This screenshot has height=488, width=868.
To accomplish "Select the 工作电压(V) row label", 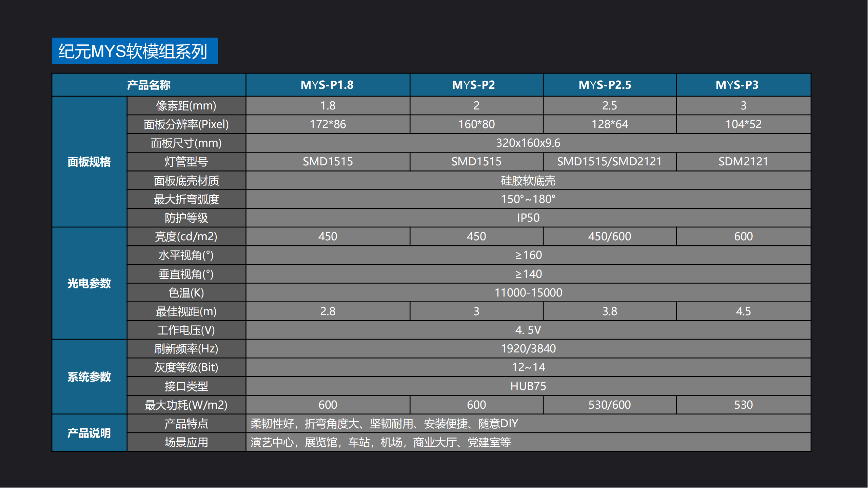I will click(x=186, y=330).
